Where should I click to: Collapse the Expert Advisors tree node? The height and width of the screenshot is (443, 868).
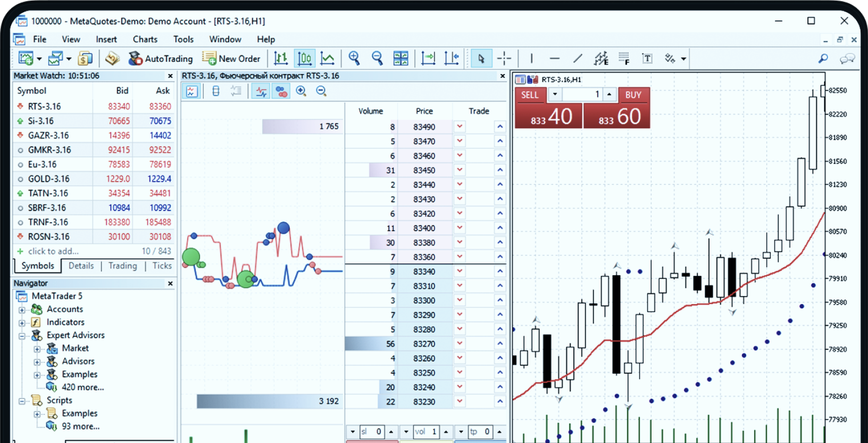coord(22,336)
